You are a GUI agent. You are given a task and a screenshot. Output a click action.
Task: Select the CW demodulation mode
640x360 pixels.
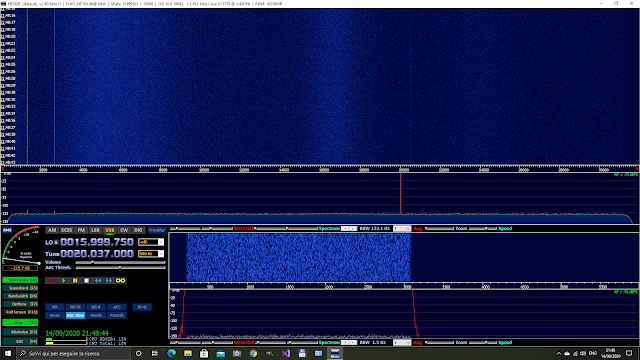[124, 230]
